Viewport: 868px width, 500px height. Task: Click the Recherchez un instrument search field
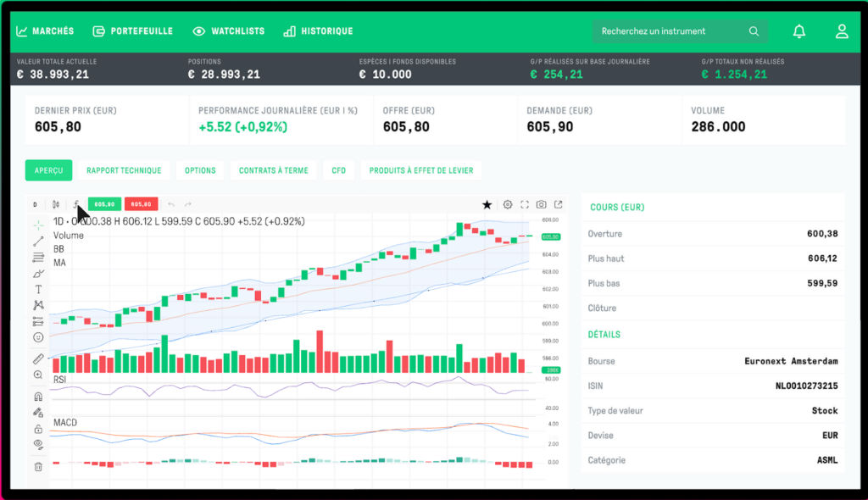click(670, 31)
